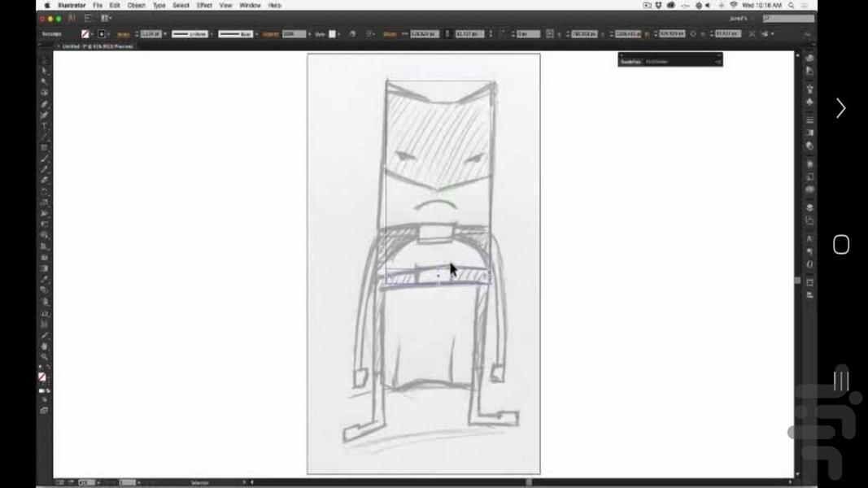This screenshot has width=868, height=488.
Task: Open the opacity slider dropdown arrow
Action: coord(309,33)
